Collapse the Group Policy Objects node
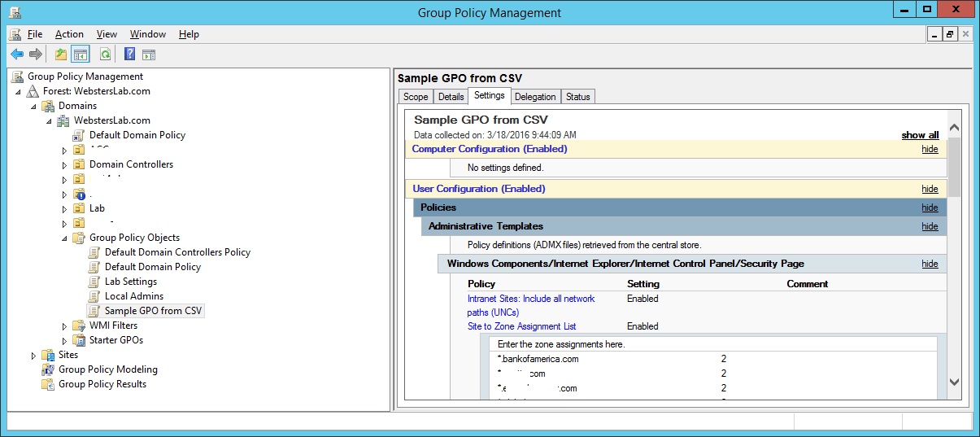 coord(65,238)
